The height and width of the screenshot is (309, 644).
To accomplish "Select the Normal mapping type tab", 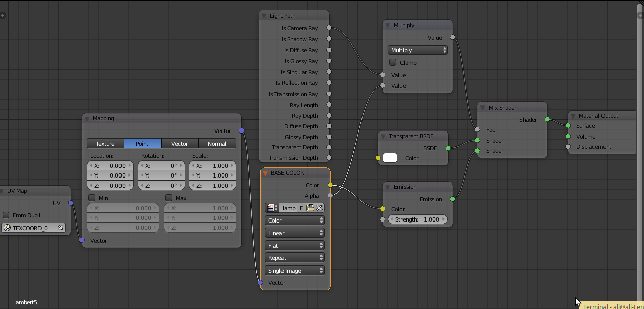I will point(217,143).
